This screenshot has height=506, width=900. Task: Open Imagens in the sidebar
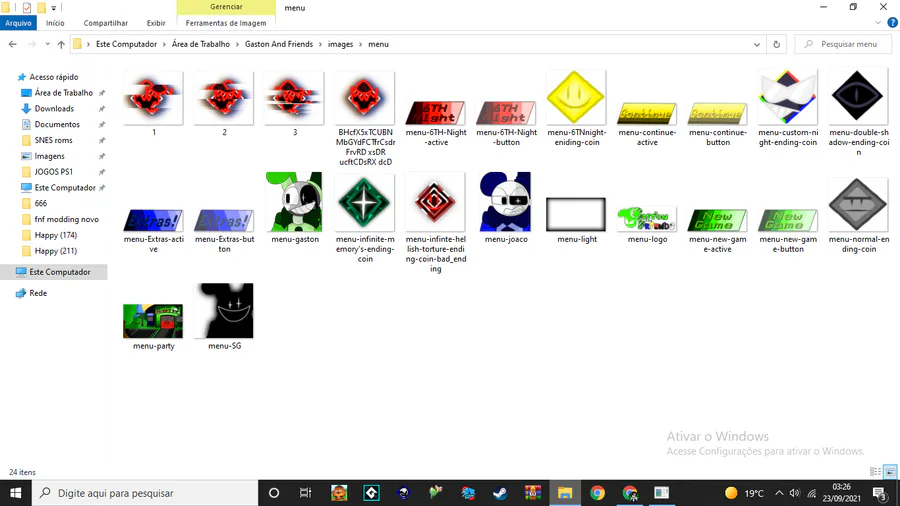pos(49,156)
